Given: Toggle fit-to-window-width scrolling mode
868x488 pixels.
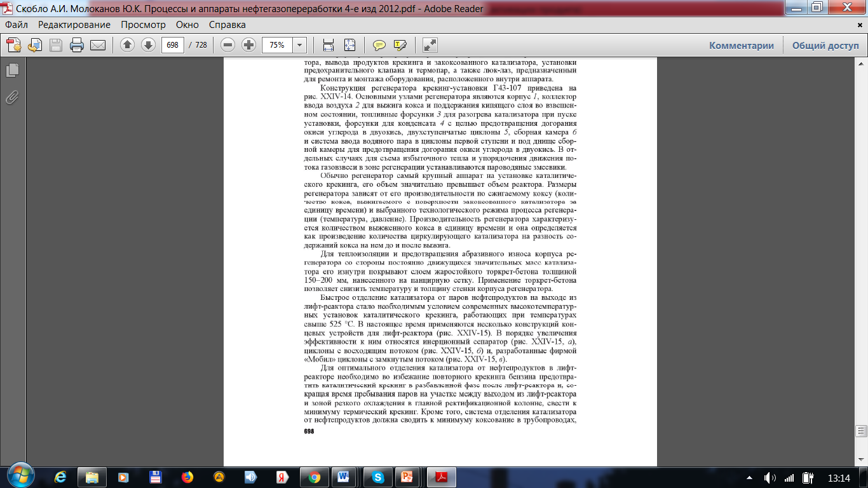Looking at the screenshot, I should click(329, 45).
